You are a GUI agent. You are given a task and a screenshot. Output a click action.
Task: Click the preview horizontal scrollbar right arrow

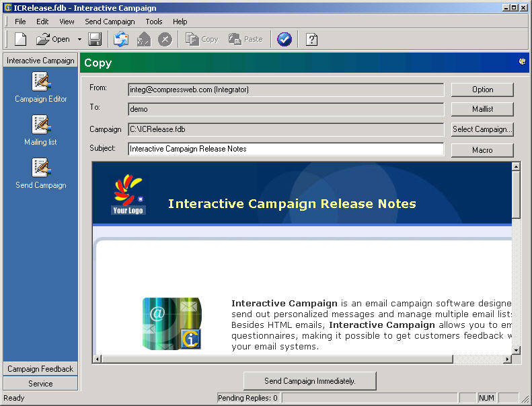(508, 359)
